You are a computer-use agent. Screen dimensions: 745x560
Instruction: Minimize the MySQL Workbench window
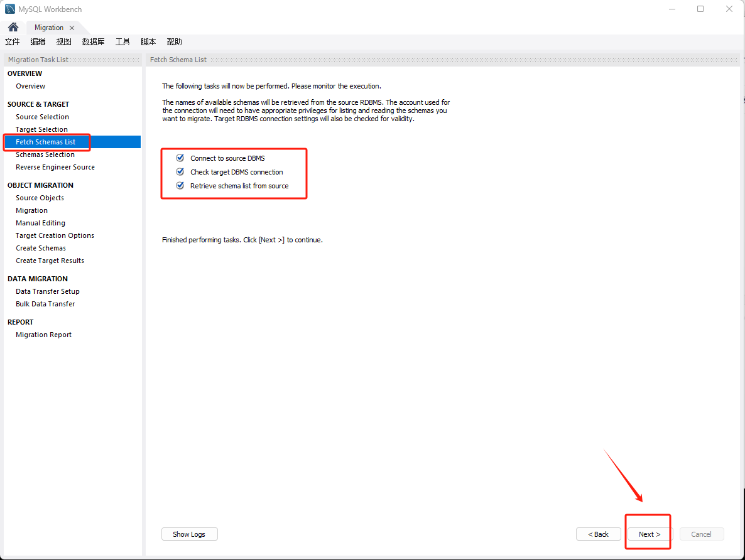(672, 9)
